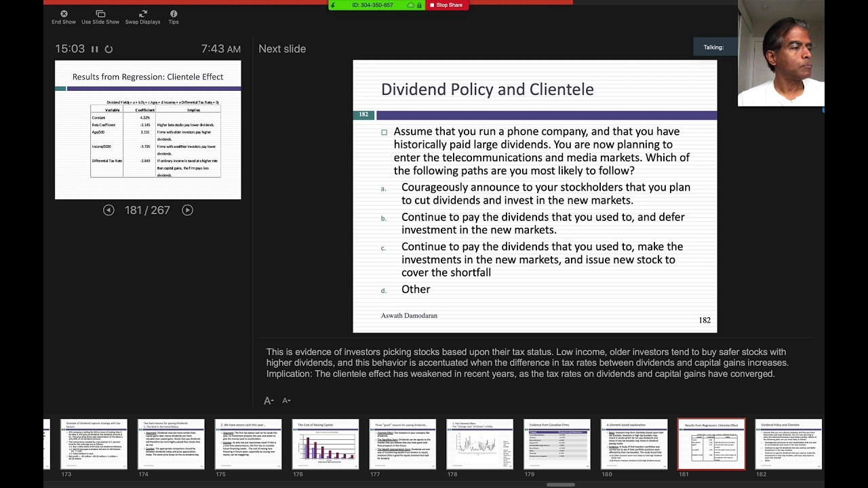Select Use Slide Show option
The image size is (868, 488).
click(100, 17)
